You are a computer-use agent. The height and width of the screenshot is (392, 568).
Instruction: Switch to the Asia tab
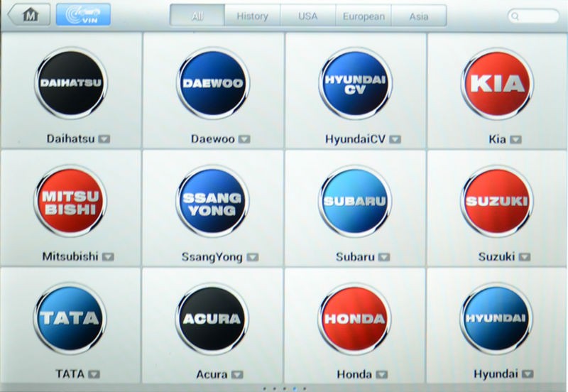coord(419,16)
